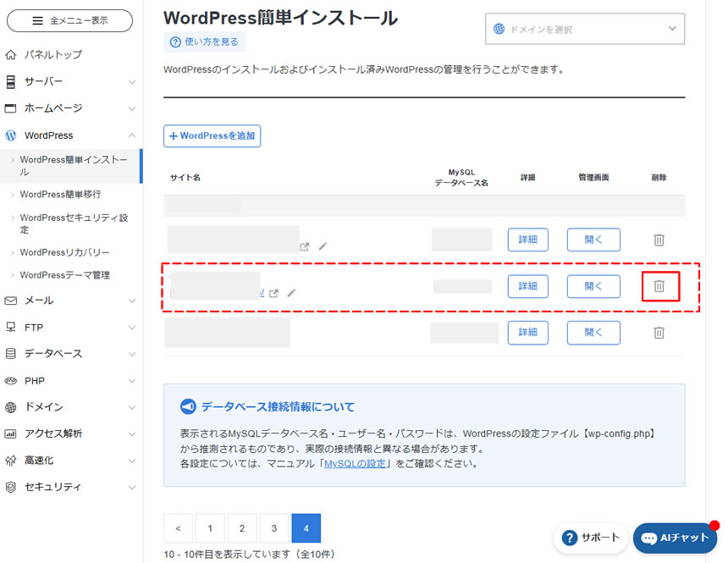Click the pencil edit icon next to site name
728x563 pixels.
point(291,292)
